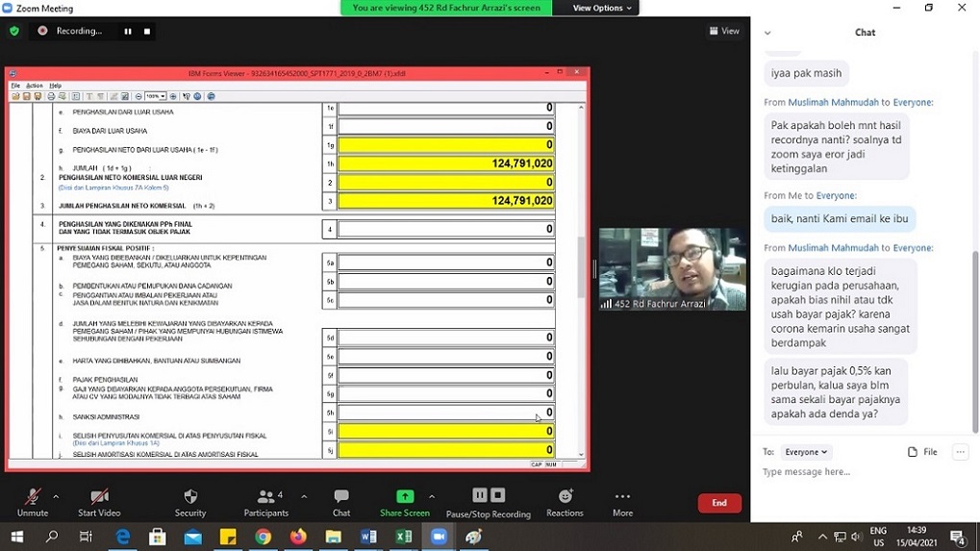Image resolution: width=980 pixels, height=551 pixels.
Task: Open the Action menu in IBM Forms Viewer
Action: coord(34,86)
